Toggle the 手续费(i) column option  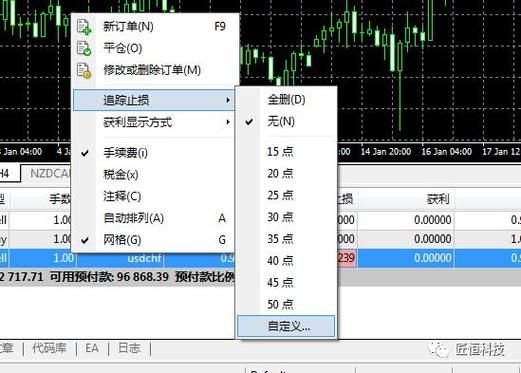[154, 153]
